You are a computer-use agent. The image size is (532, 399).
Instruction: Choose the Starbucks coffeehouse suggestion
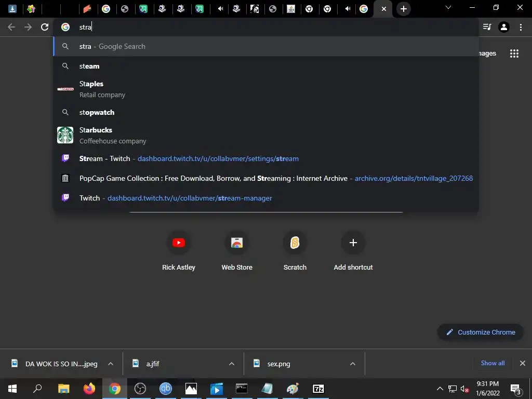[265, 136]
